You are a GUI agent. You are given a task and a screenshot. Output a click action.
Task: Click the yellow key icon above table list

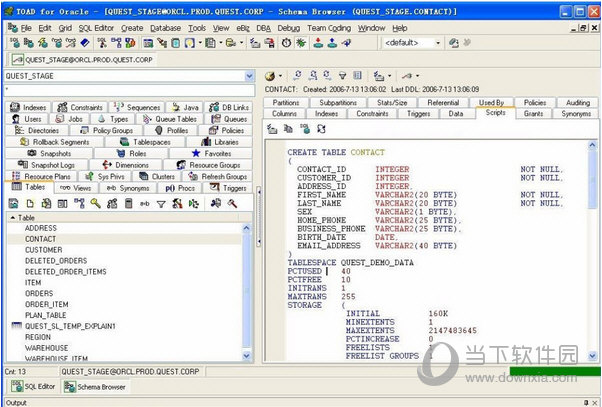pos(95,204)
